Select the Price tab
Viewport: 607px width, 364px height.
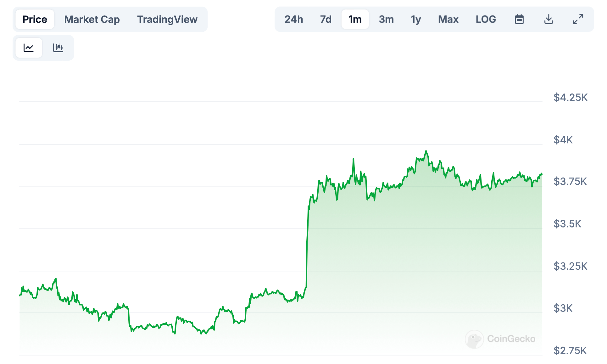coord(35,19)
